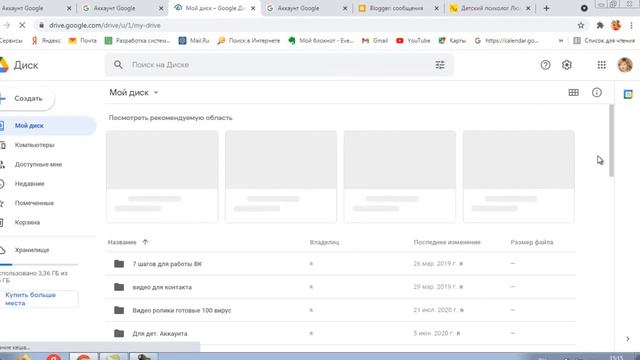Expand the My Drive dropdown arrow
The image size is (640, 360).
(156, 93)
